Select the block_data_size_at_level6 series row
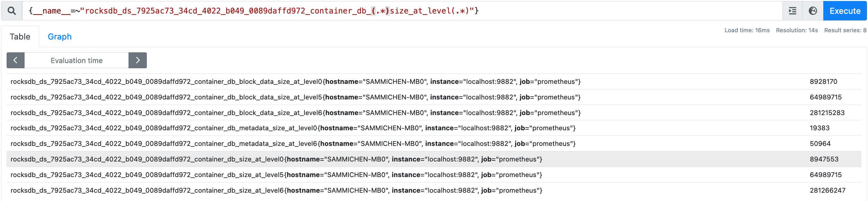The image size is (868, 201). tap(434, 113)
